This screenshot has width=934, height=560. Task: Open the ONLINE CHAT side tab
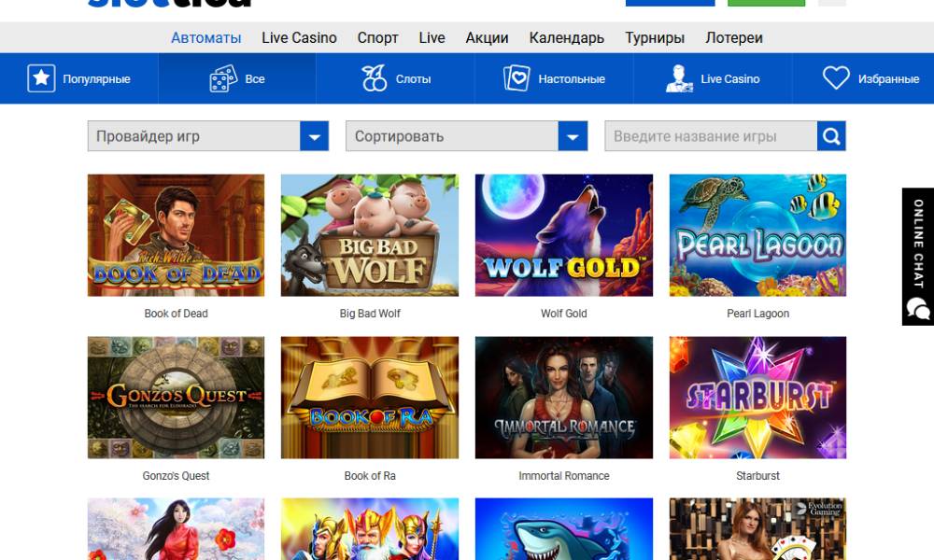(x=918, y=257)
